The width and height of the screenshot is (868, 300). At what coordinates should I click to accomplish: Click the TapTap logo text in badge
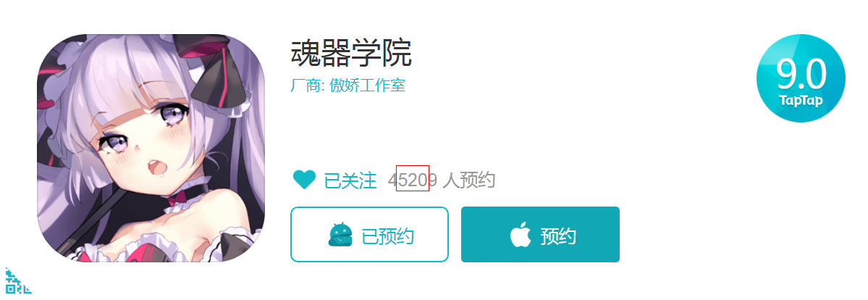point(801,101)
